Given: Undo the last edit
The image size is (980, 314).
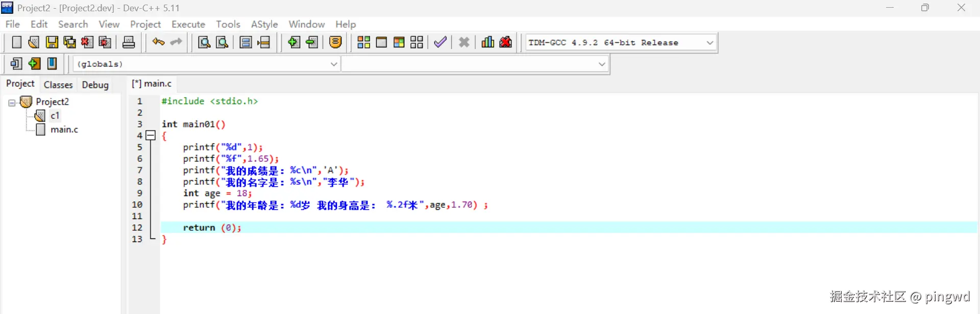Looking at the screenshot, I should pos(158,42).
